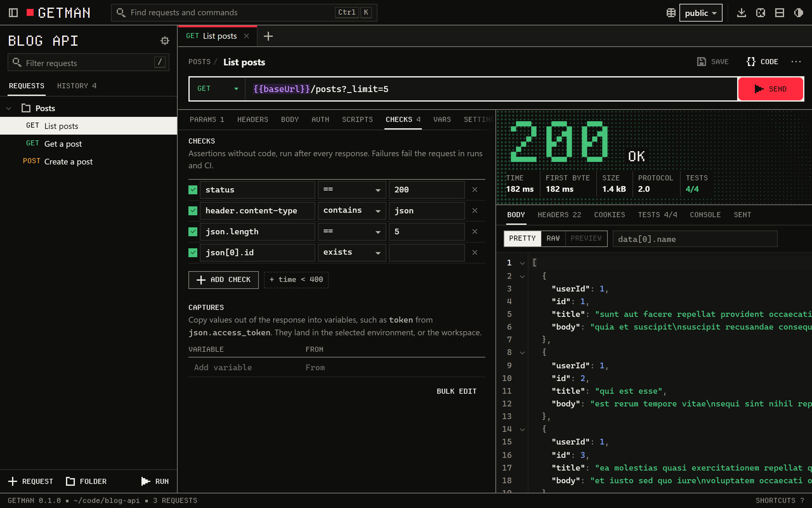Open the response COOKIES tab
This screenshot has width=812, height=508.
point(609,215)
